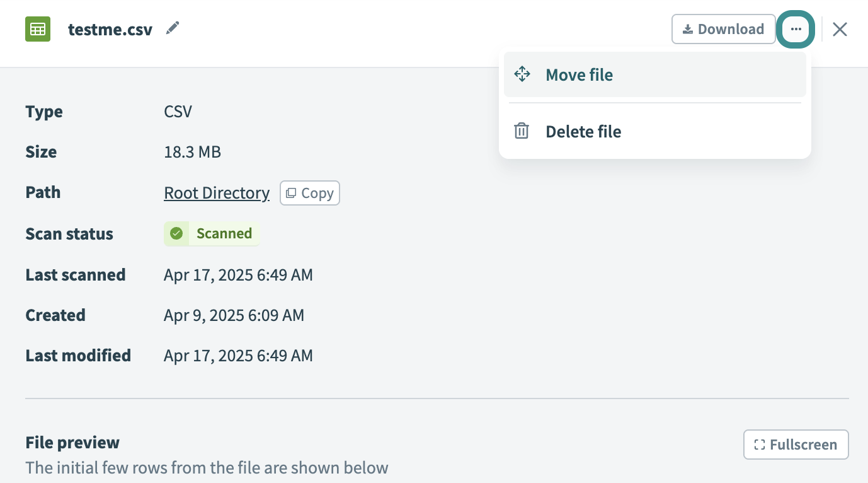This screenshot has width=868, height=483.
Task: Click the Scan status label
Action: (x=69, y=234)
